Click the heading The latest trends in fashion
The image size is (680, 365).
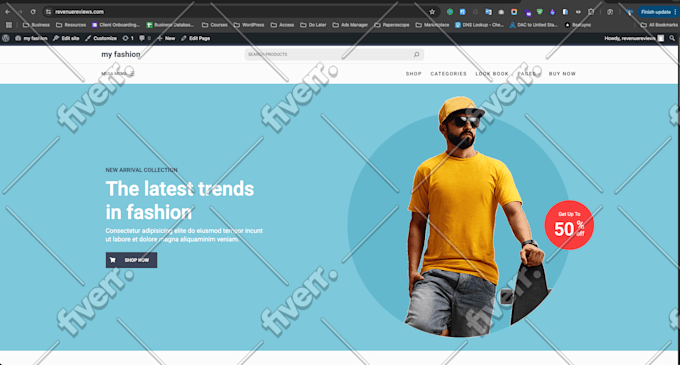[x=180, y=201]
